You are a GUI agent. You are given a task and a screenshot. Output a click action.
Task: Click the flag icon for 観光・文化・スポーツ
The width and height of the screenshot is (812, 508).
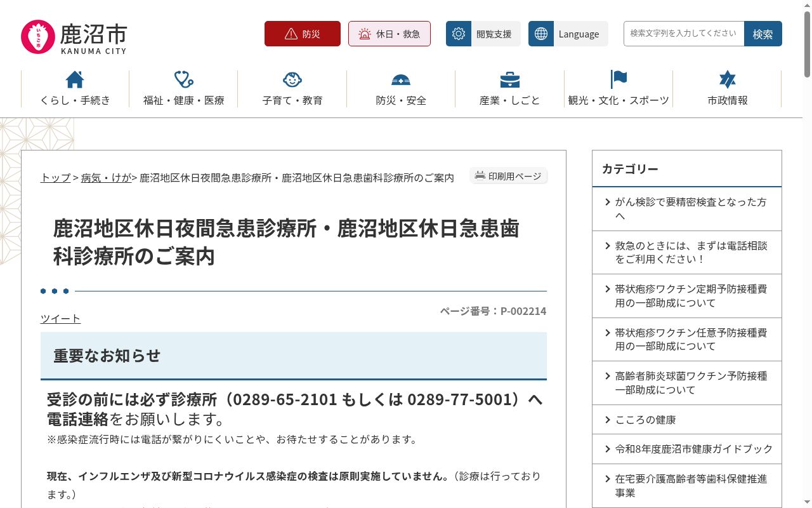[x=619, y=79]
